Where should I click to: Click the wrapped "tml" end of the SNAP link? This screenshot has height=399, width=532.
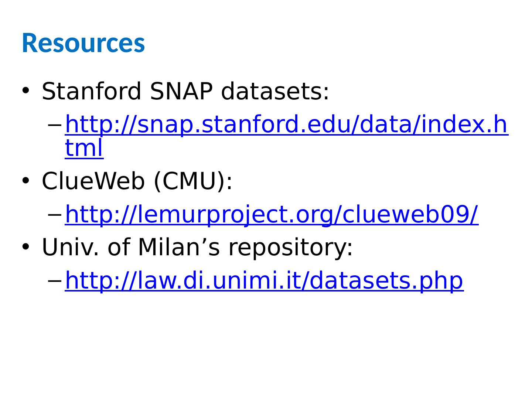tap(84, 149)
